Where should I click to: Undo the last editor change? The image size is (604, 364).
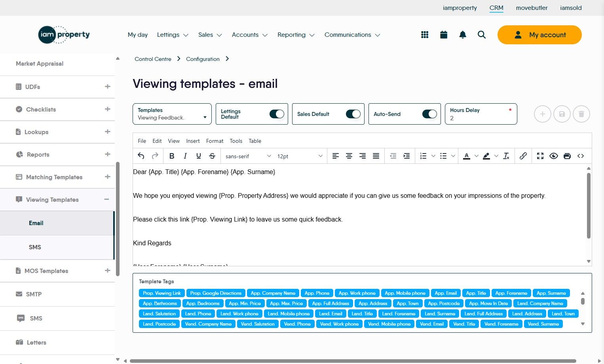[141, 156]
